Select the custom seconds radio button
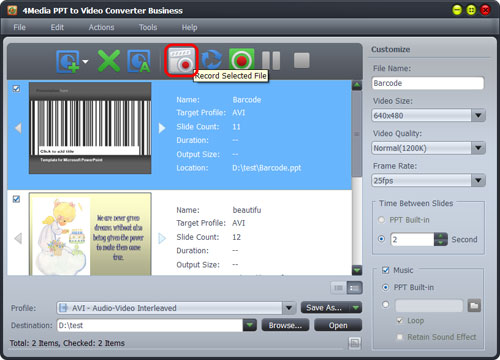 [381, 239]
